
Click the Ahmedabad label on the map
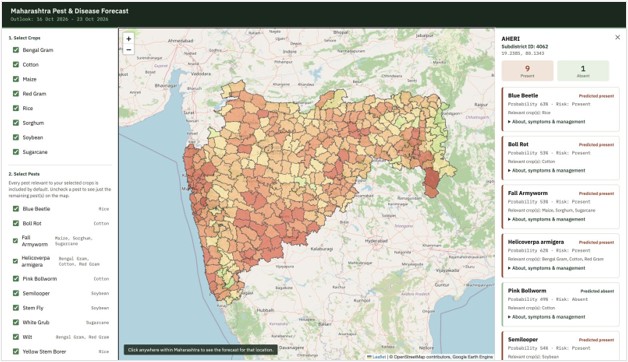pyautogui.click(x=181, y=41)
